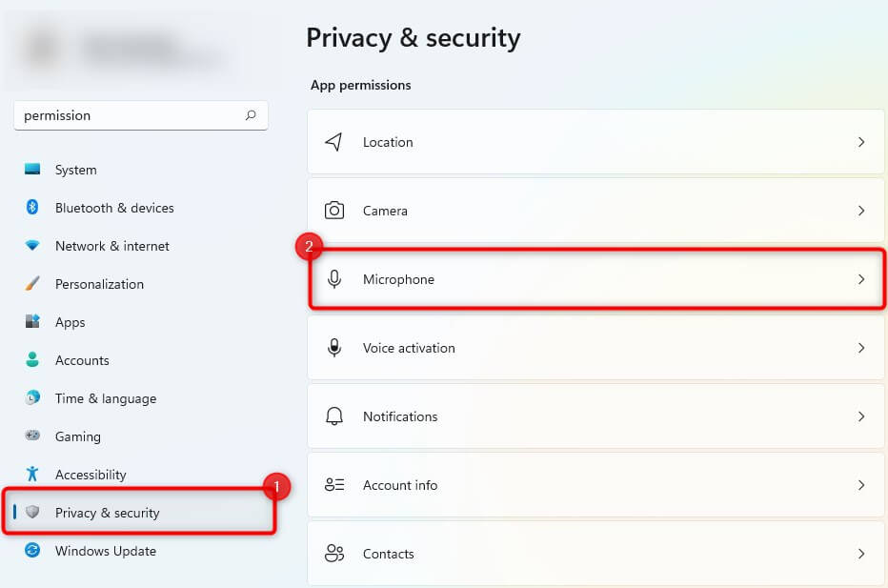Go to Personalization settings

(99, 284)
